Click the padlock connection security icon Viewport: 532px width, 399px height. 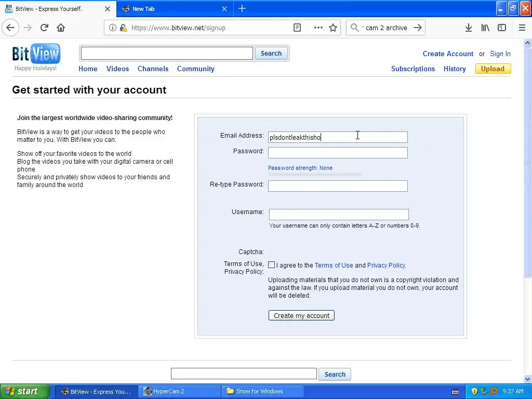tap(123, 28)
